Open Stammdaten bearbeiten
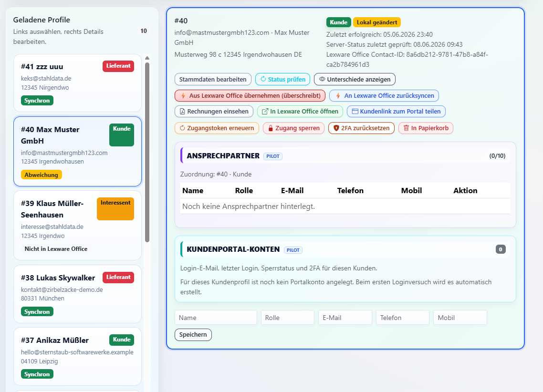The width and height of the screenshot is (543, 392). pos(213,79)
